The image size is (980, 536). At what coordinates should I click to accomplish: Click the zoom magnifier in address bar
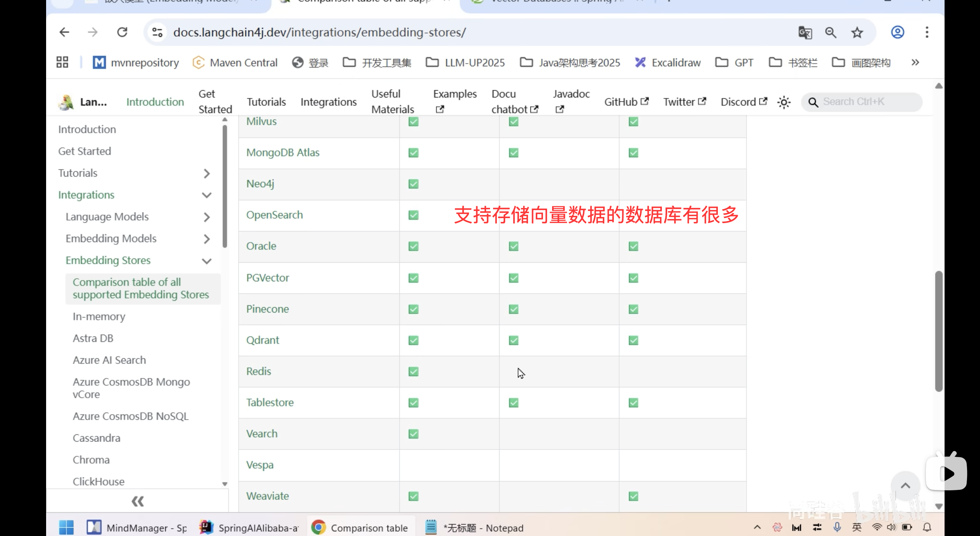[831, 32]
